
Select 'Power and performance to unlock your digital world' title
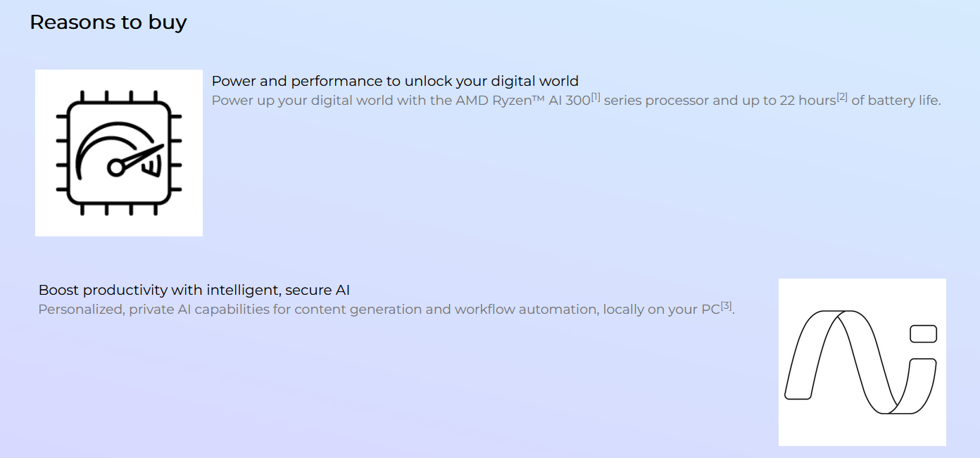click(x=395, y=81)
